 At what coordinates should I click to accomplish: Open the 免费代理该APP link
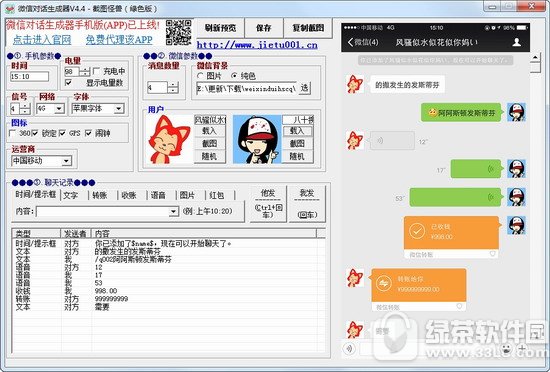[119, 40]
